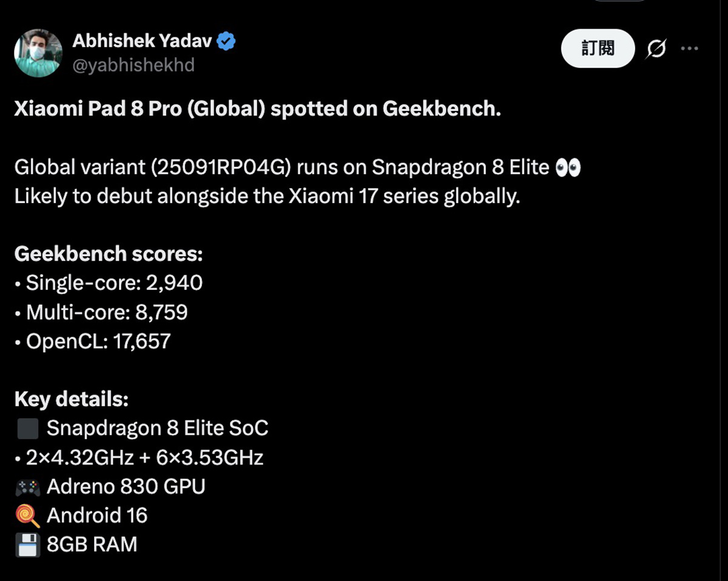Click the game controller emoji near Adreno 830
The width and height of the screenshot is (728, 581).
pos(27,487)
